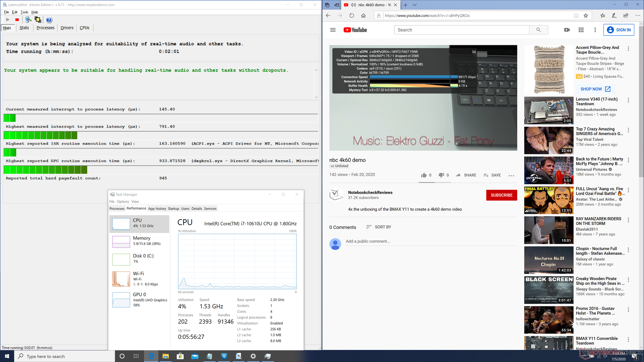Click the YouTube create video camera icon
This screenshot has width=644, height=362.
567,30
